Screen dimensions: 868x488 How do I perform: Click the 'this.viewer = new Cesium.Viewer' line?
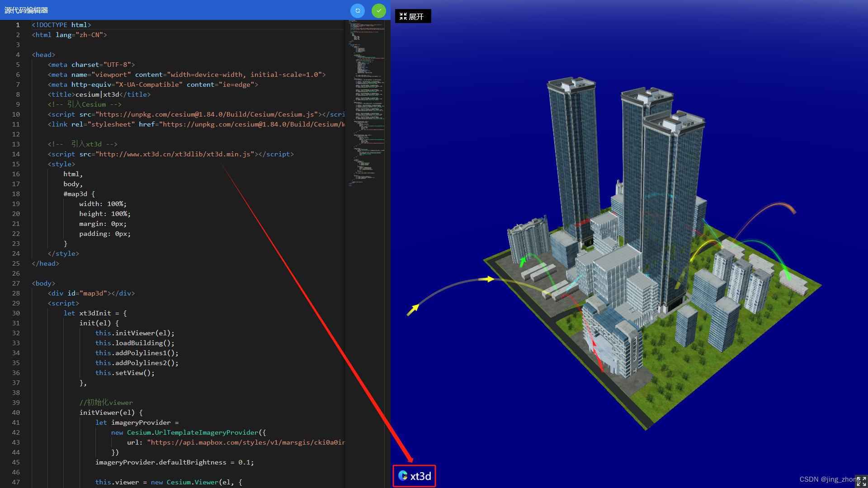point(169,482)
